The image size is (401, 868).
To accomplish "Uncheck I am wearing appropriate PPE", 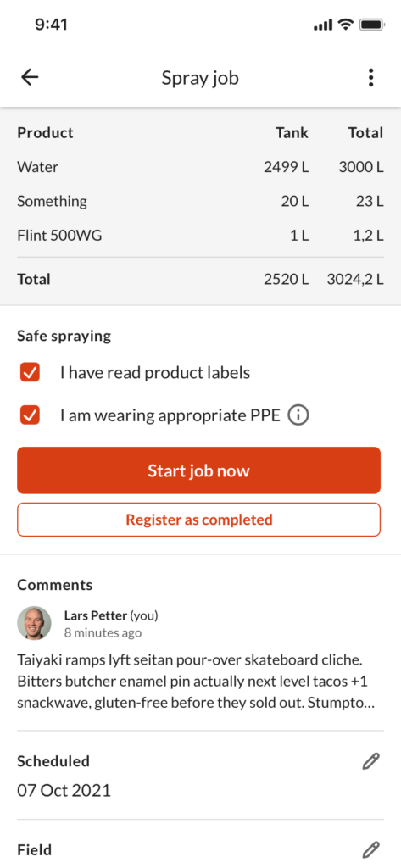I will click(x=30, y=415).
